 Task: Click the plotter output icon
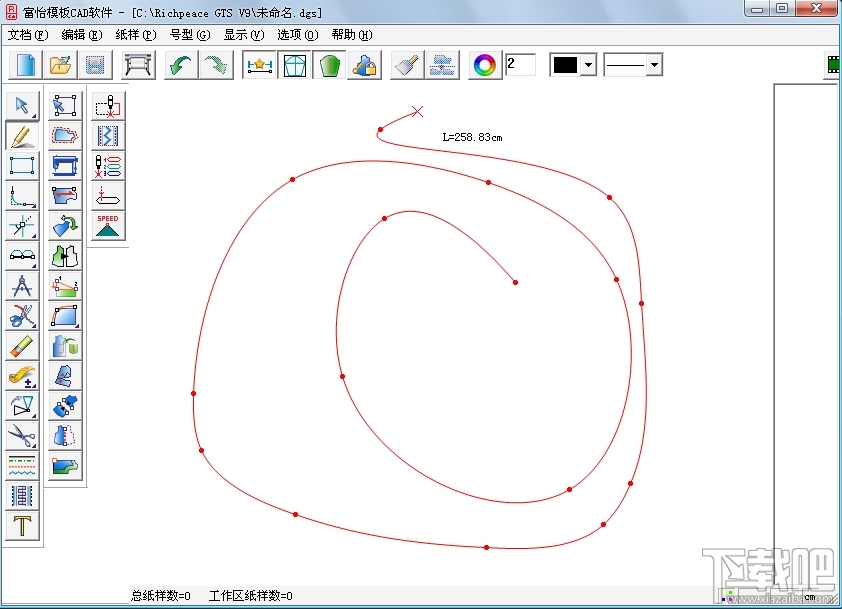[139, 66]
